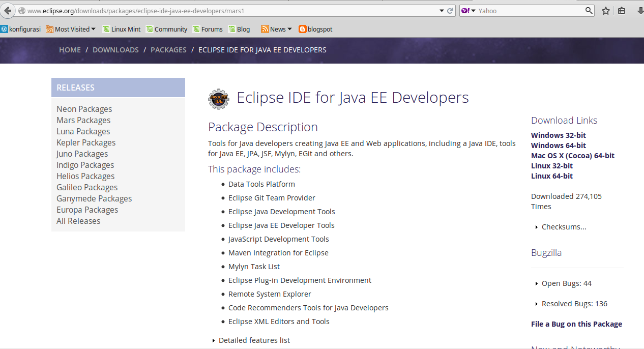Viewport: 644px width, 349px height.
Task: Open Indigo Packages release
Action: (85, 165)
